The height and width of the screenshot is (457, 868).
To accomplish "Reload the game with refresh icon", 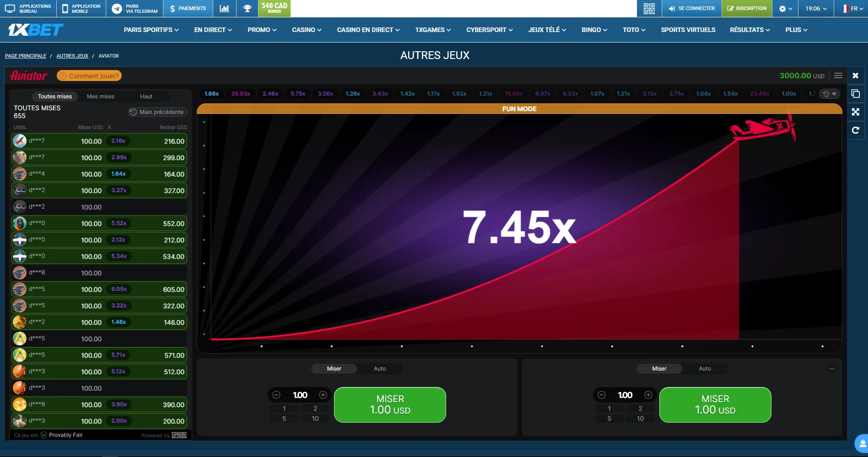I will (x=856, y=130).
